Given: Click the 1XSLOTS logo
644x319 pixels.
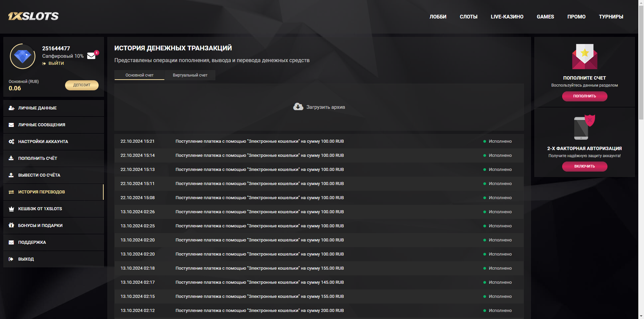Looking at the screenshot, I should pos(34,16).
